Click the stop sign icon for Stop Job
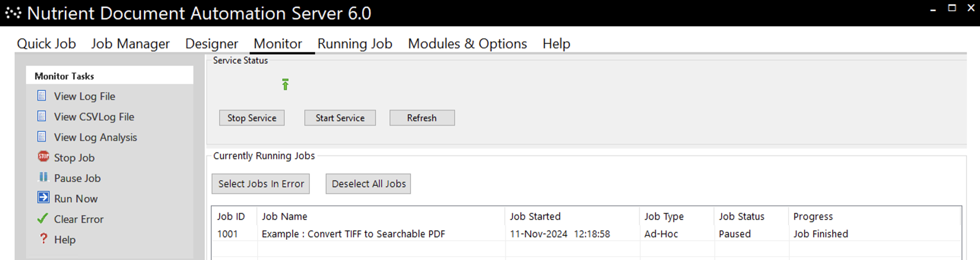The width and height of the screenshot is (980, 260). [43, 157]
